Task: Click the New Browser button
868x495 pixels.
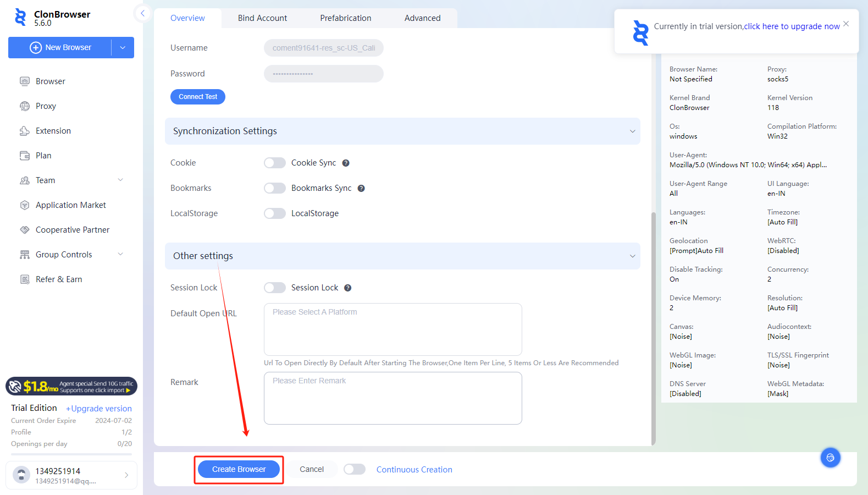Action: click(60, 48)
